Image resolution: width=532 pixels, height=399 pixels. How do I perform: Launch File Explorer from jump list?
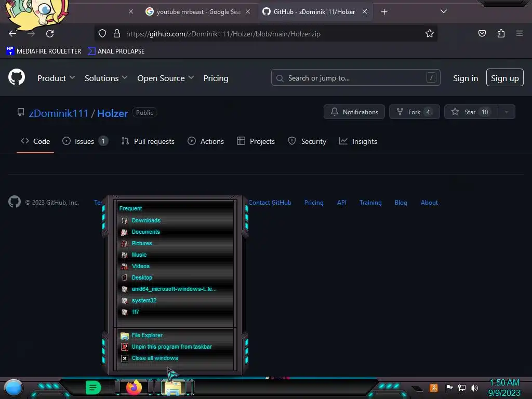(x=175, y=336)
